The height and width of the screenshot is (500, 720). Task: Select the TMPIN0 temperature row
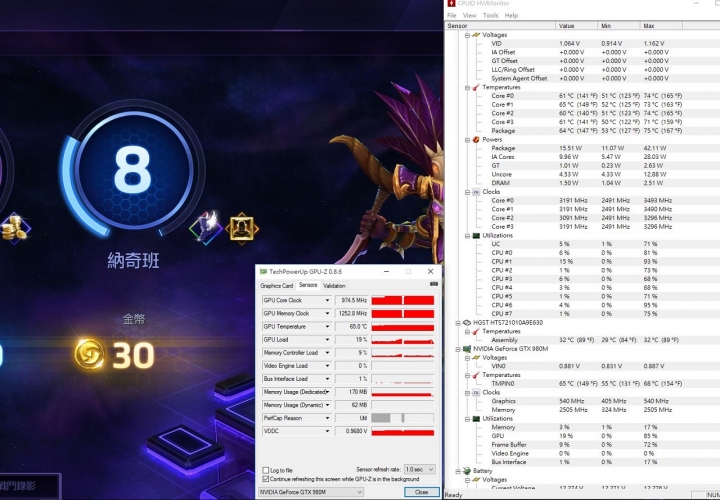[x=586, y=384]
